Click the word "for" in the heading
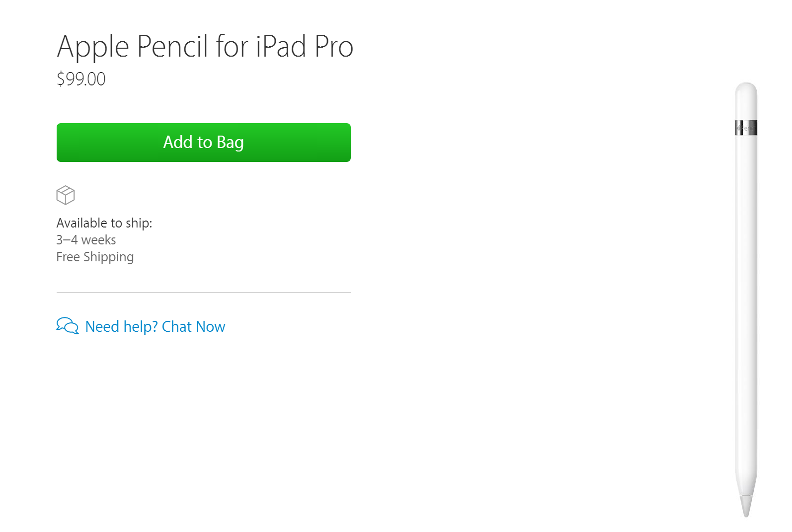Image resolution: width=792 pixels, height=532 pixels. (x=232, y=47)
